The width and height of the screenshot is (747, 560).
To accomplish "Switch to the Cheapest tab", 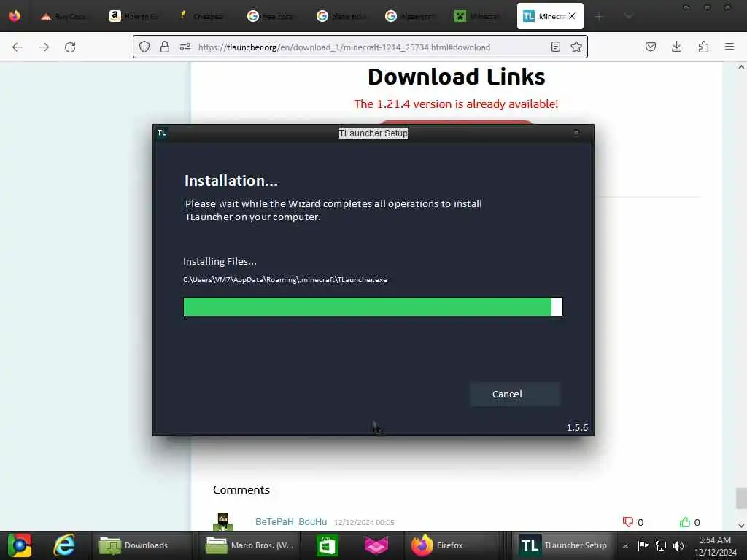I will [x=203, y=16].
